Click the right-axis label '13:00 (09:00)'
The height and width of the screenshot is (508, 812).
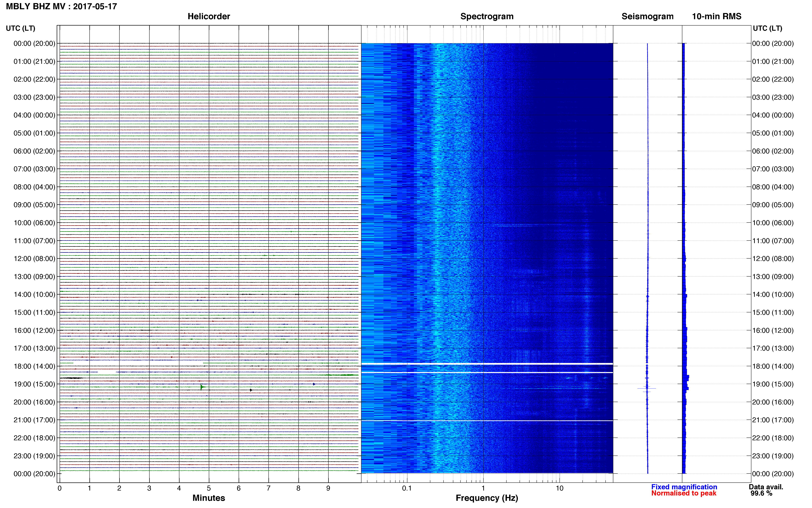tap(773, 277)
